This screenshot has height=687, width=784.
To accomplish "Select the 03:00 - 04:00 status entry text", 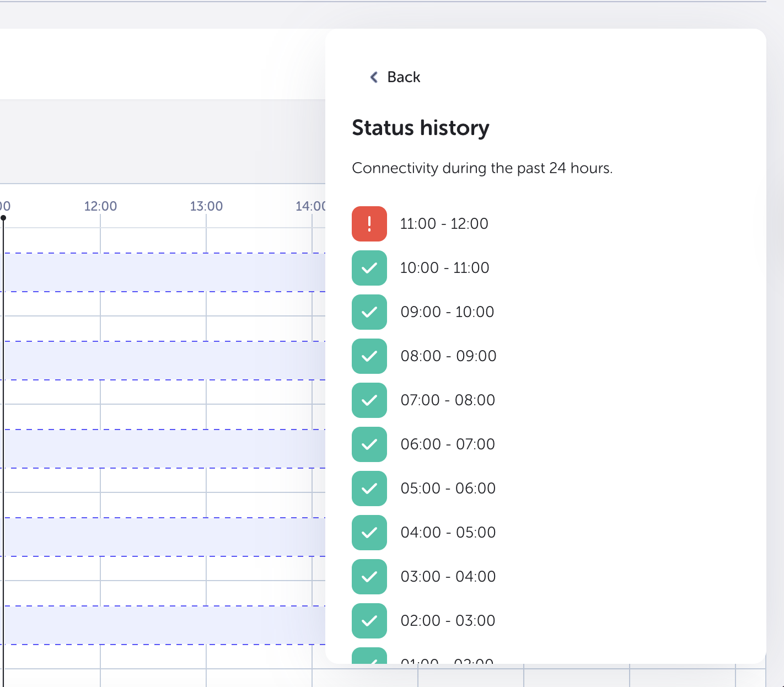I will [448, 577].
